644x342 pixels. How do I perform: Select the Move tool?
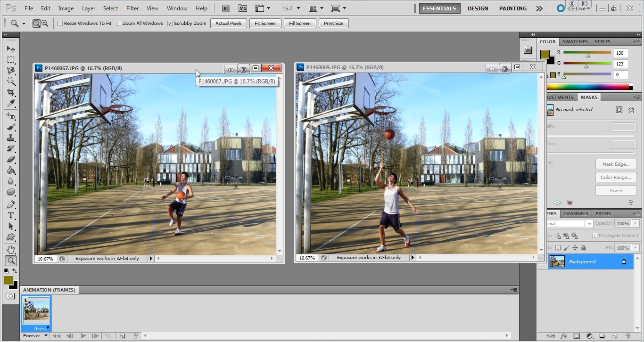(10, 49)
